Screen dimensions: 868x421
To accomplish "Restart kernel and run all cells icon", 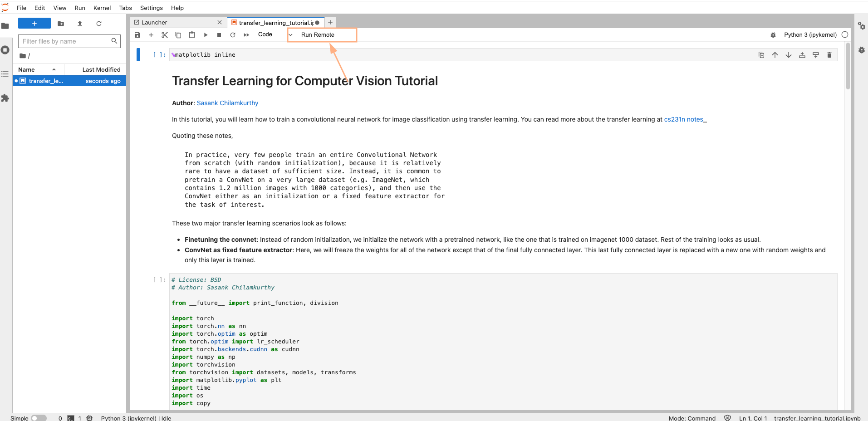I will coord(246,35).
